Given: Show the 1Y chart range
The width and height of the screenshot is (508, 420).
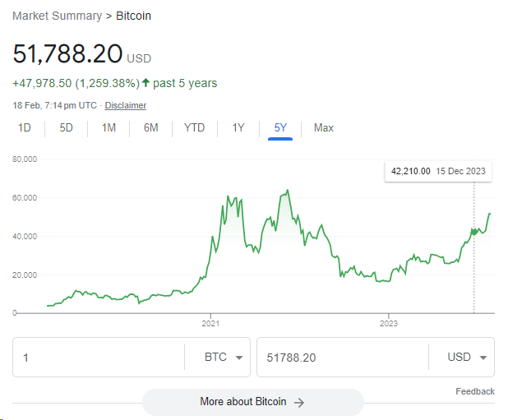Looking at the screenshot, I should [x=238, y=127].
